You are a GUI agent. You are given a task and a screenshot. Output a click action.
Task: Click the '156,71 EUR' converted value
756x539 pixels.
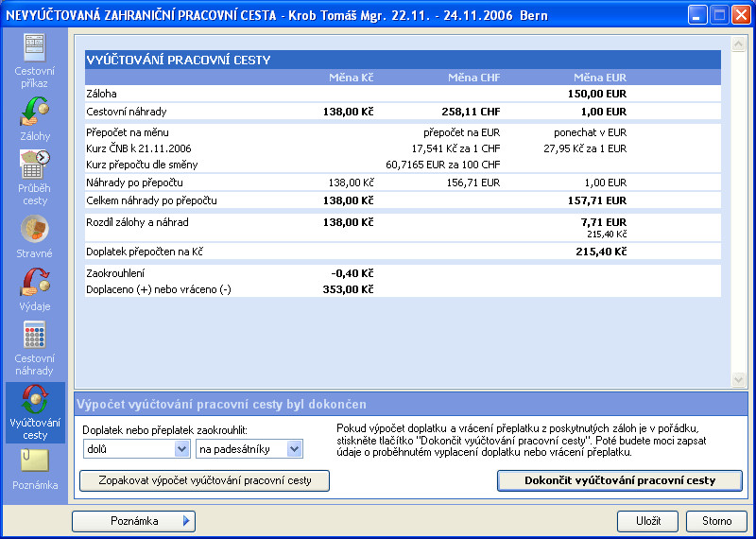tap(474, 183)
